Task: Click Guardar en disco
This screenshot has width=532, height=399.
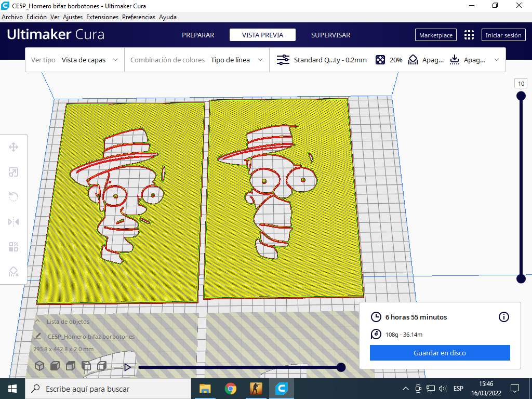Action: pyautogui.click(x=440, y=353)
